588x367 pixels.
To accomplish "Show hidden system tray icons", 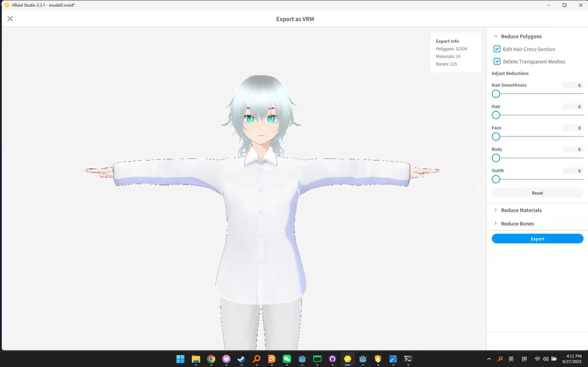I will (489, 359).
